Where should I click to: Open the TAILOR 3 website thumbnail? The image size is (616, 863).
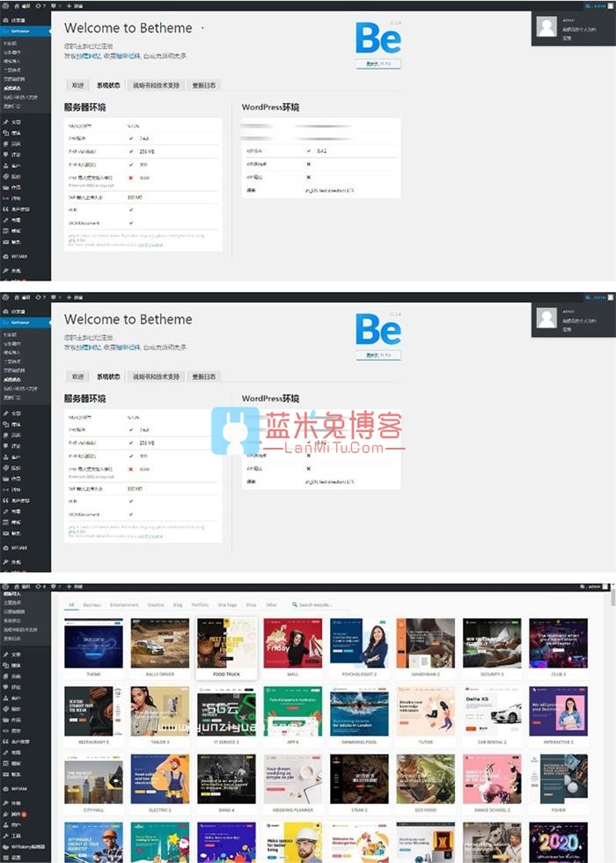[159, 711]
